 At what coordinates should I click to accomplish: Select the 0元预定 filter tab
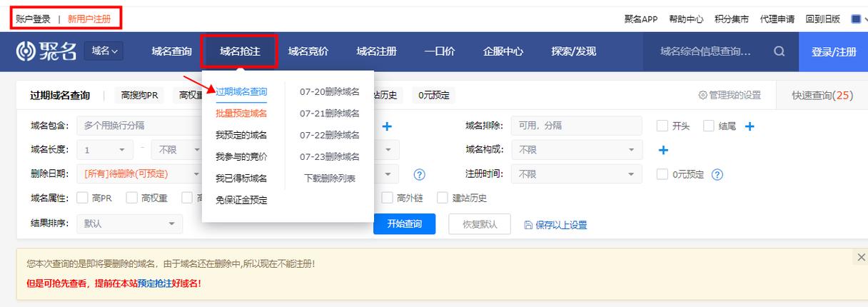click(433, 95)
